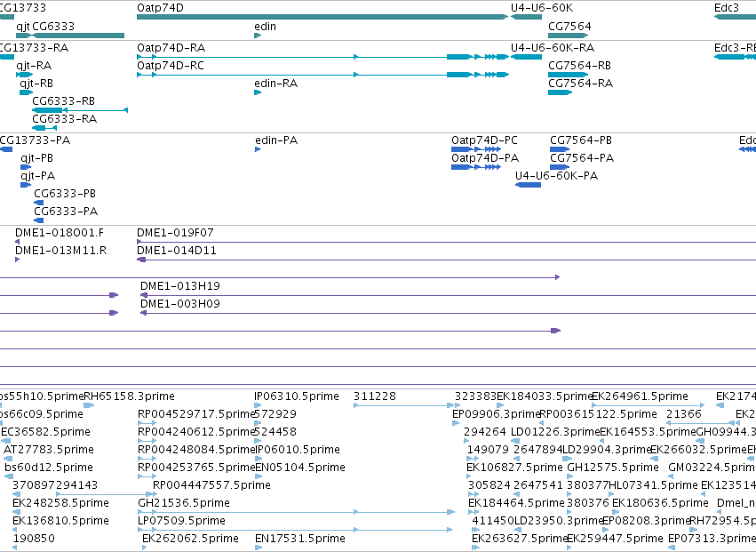This screenshot has width=756, height=552.
Task: Click the DME1-003H09 clone label
Action: (180, 304)
